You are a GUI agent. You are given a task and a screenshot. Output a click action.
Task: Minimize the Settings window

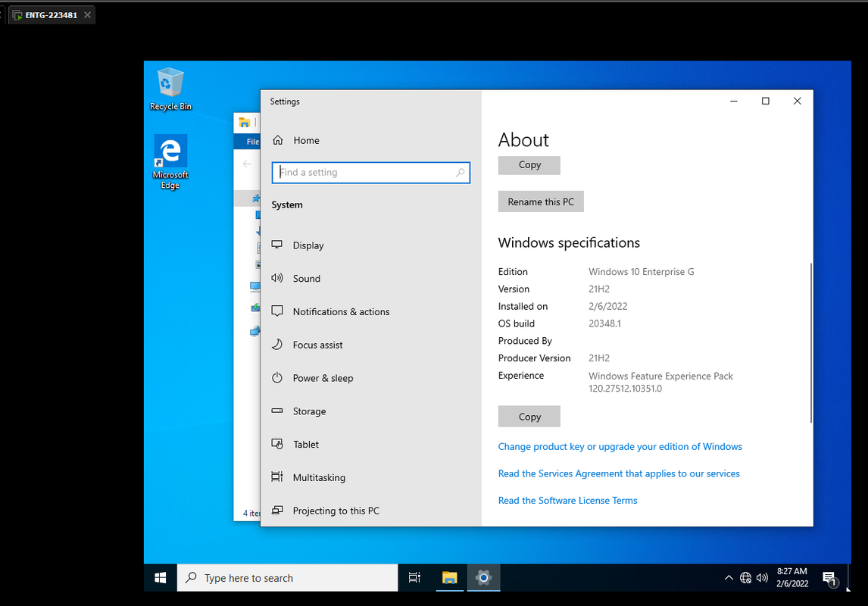pyautogui.click(x=733, y=101)
